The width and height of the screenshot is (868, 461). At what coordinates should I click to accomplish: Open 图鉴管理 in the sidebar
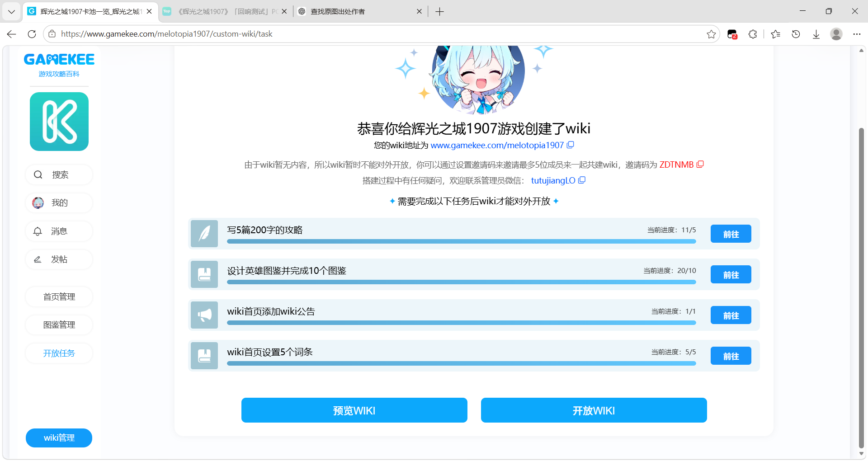point(59,325)
